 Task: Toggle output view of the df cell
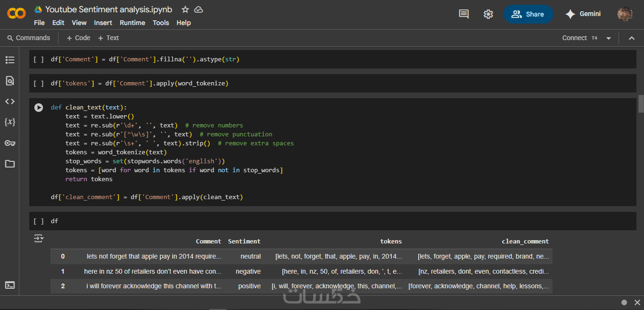pyautogui.click(x=39, y=239)
